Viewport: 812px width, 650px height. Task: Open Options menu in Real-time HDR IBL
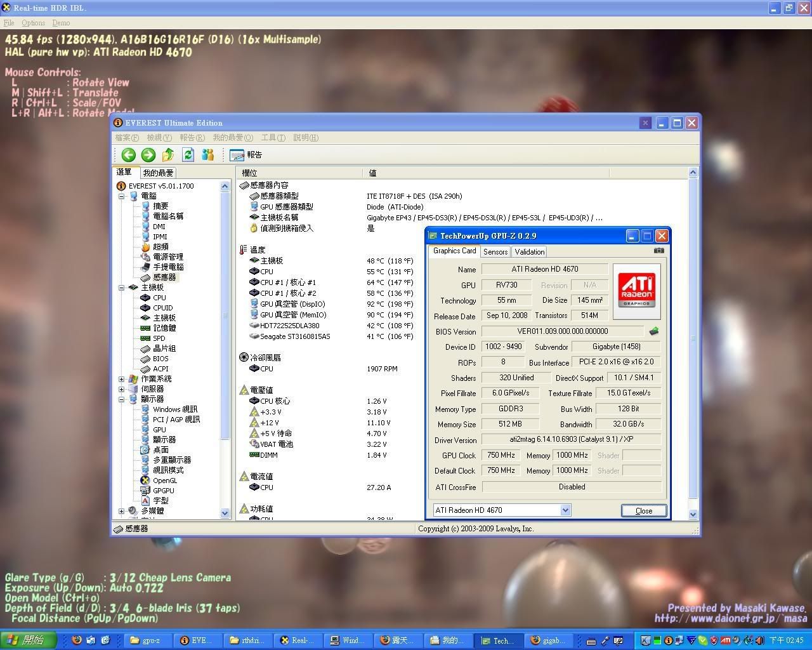coord(34,23)
